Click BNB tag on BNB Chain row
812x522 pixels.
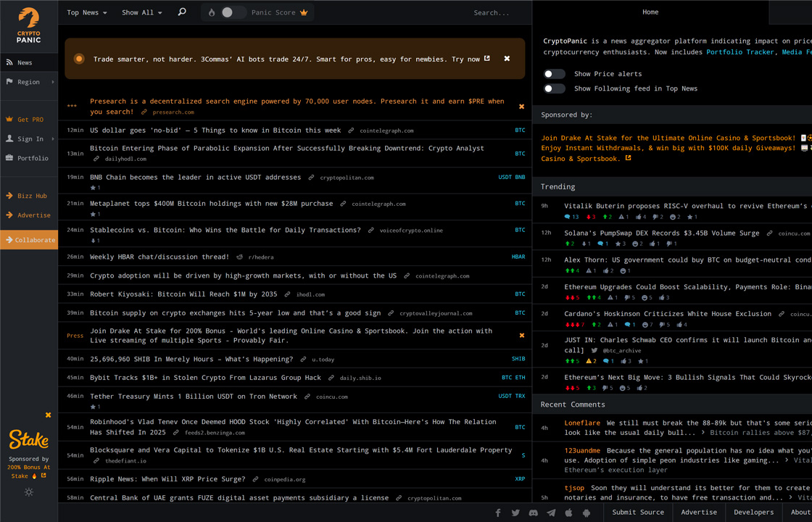click(x=520, y=177)
